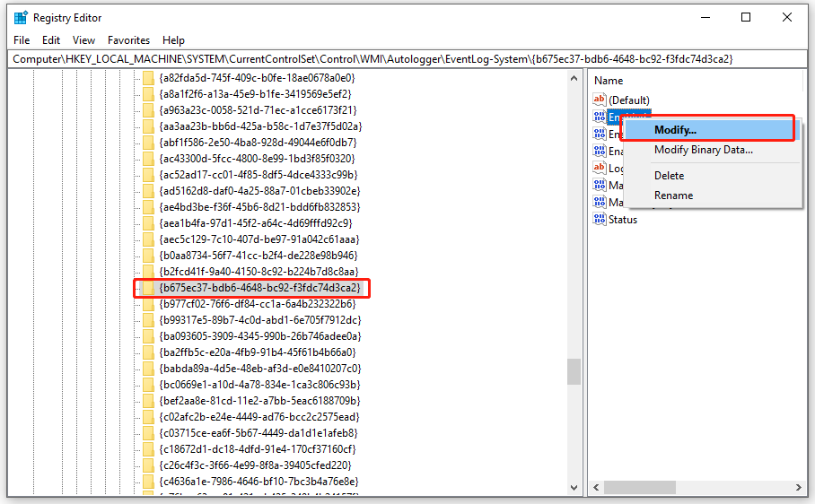The width and height of the screenshot is (815, 504).
Task: Click folder icon of {ba2ffb5c-e20a-4fb9-91b4-45f61b4b66a0}
Action: pos(149,352)
